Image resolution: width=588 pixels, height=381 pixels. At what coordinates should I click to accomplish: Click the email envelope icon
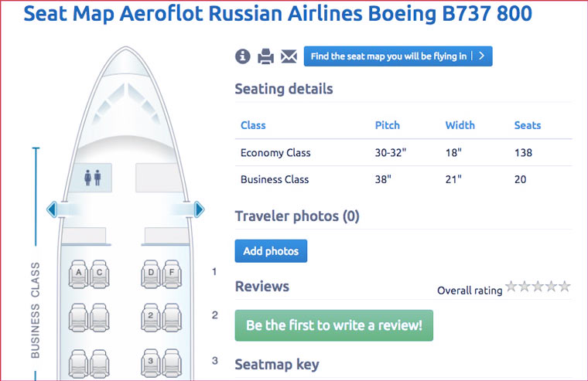[x=289, y=56]
